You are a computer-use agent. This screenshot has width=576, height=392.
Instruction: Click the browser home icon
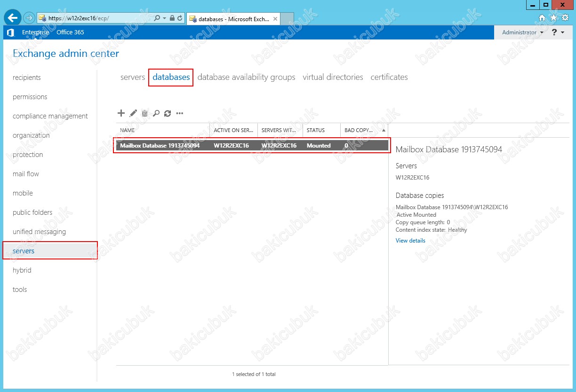(x=542, y=18)
